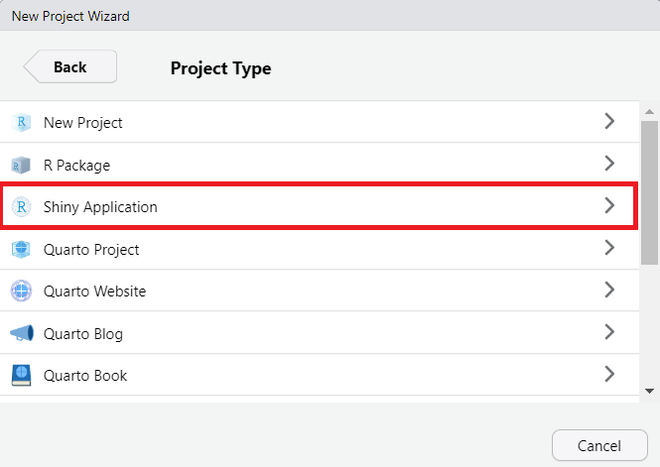660x467 pixels.
Task: Select the Quarto Blog project type
Action: coord(83,334)
